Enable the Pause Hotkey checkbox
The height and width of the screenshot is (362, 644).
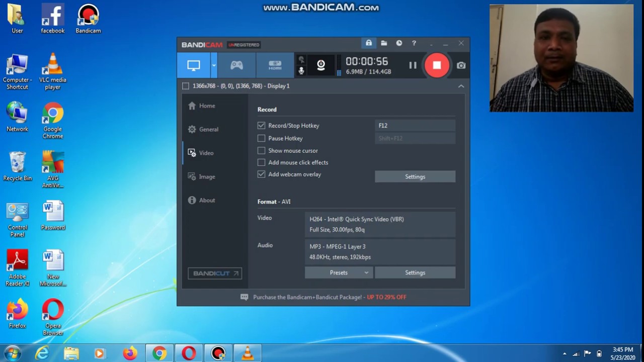[x=261, y=138]
